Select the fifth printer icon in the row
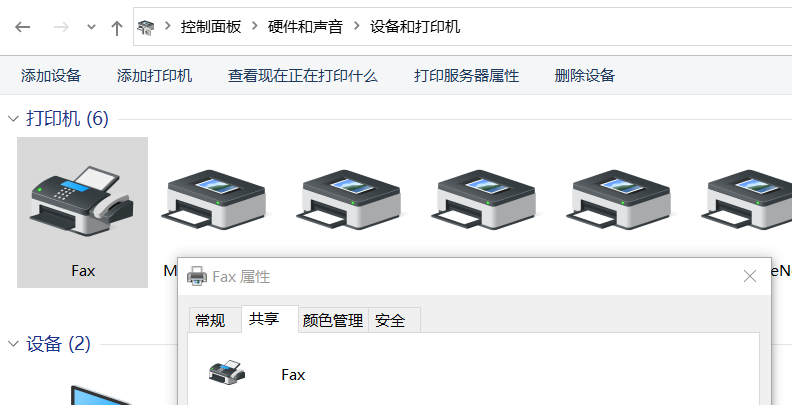The image size is (792, 405). click(619, 199)
